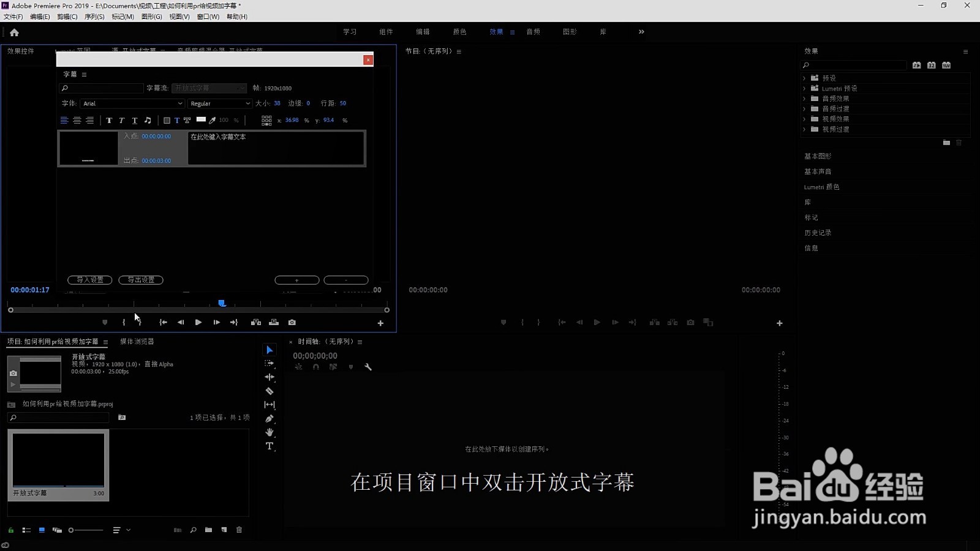
Task: Switch project panel to icon view
Action: coord(42,530)
